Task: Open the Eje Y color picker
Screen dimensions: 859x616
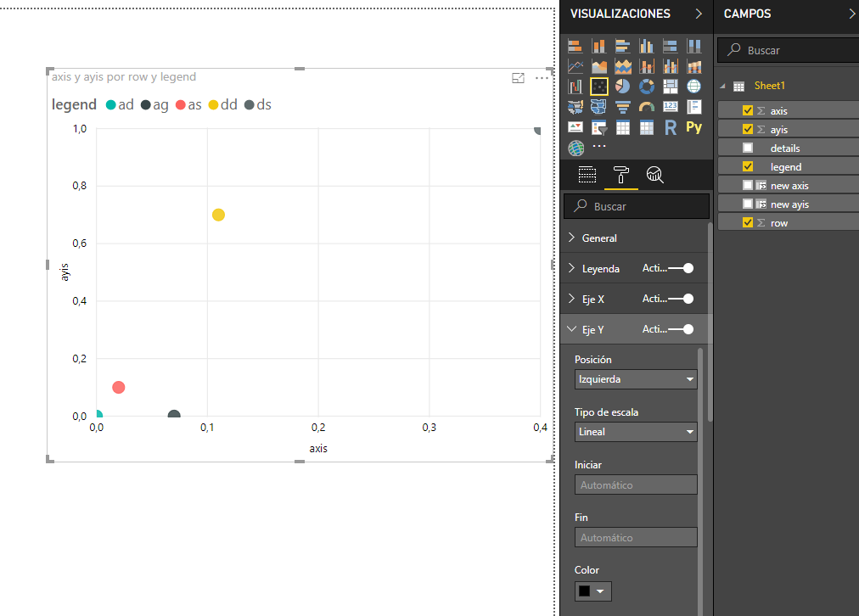Action: click(592, 591)
